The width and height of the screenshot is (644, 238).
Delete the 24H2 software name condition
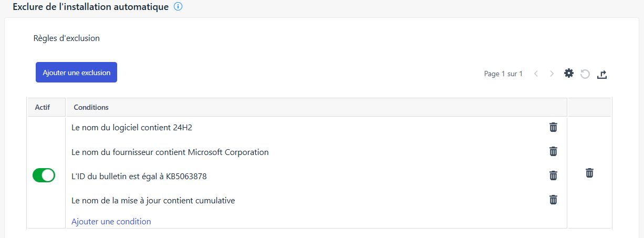[553, 127]
